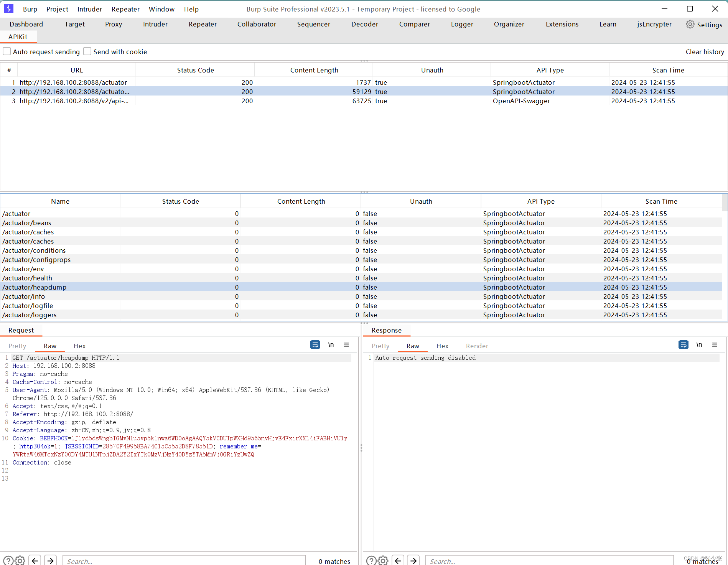Go to next match in Request search

pos(50,560)
